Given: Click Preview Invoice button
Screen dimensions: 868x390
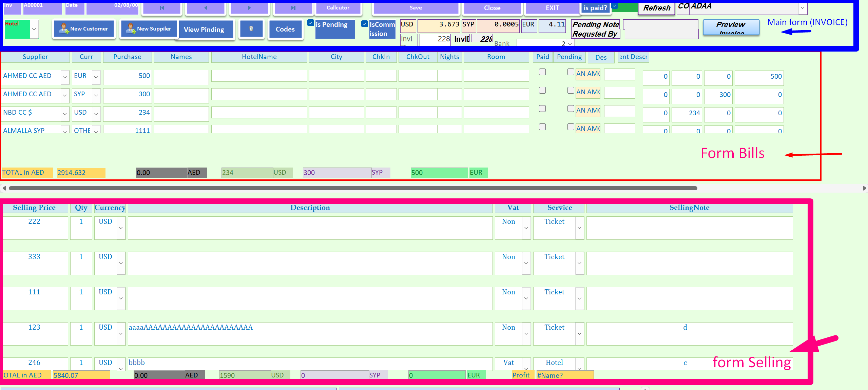Looking at the screenshot, I should coord(731,27).
